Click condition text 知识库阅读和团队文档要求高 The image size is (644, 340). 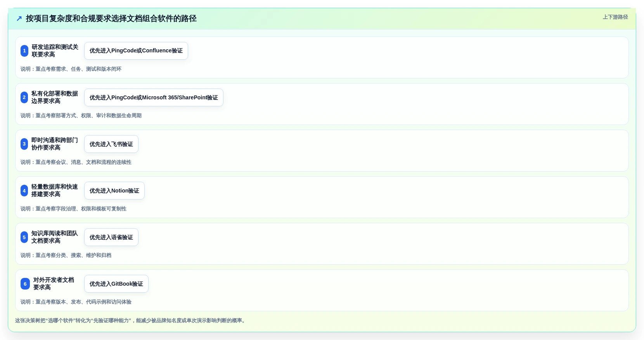55,237
